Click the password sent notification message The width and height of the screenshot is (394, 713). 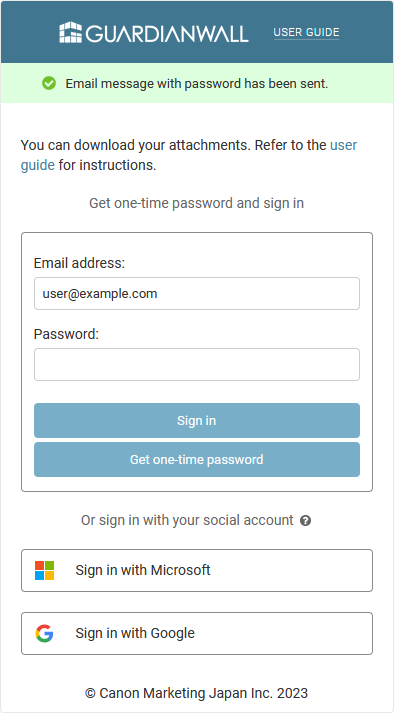tap(197, 84)
